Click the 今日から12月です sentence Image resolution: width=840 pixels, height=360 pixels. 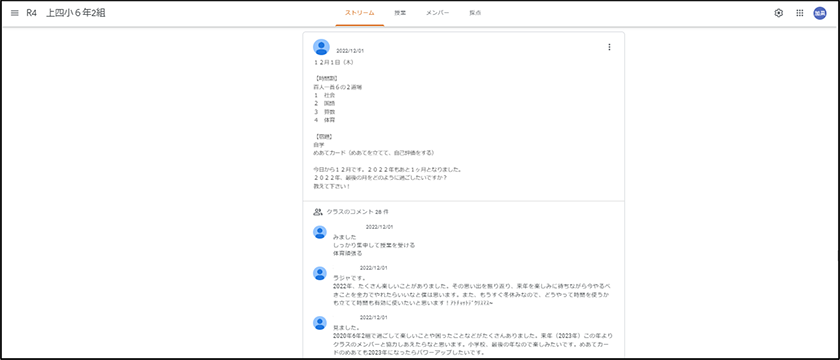388,169
